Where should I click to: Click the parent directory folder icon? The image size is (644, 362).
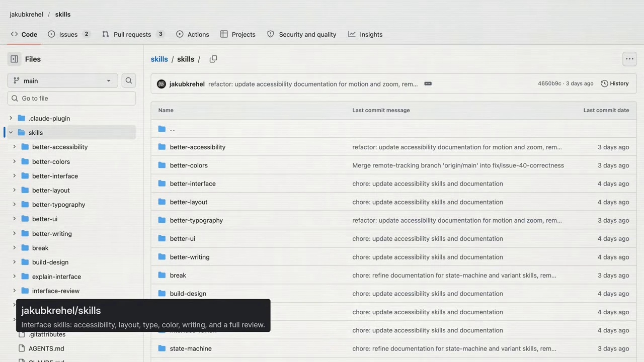click(162, 129)
